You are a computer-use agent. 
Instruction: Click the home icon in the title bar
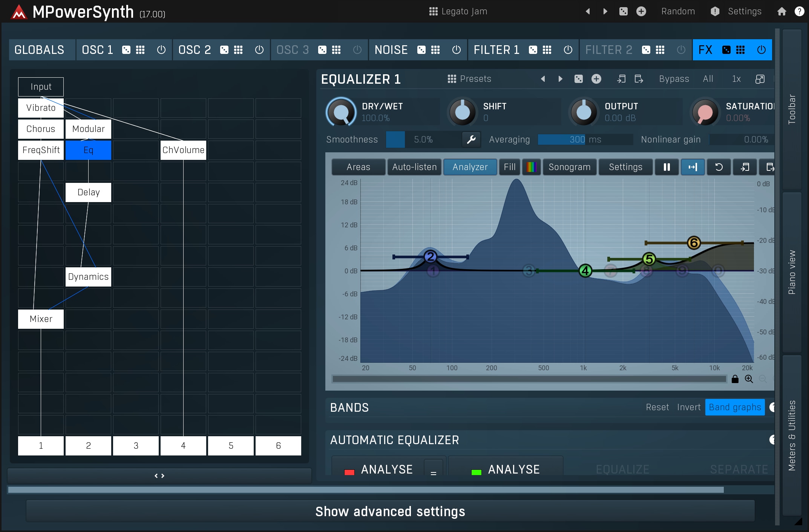[781, 11]
